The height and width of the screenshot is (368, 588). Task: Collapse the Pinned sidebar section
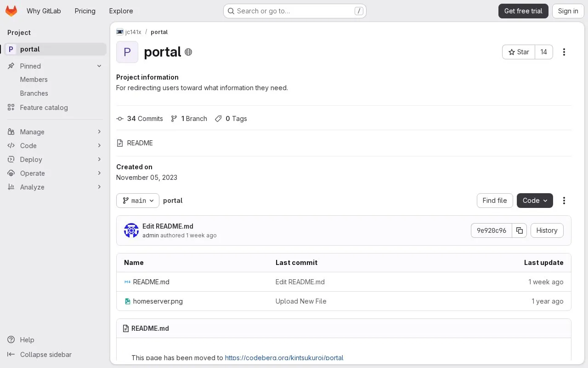55,66
